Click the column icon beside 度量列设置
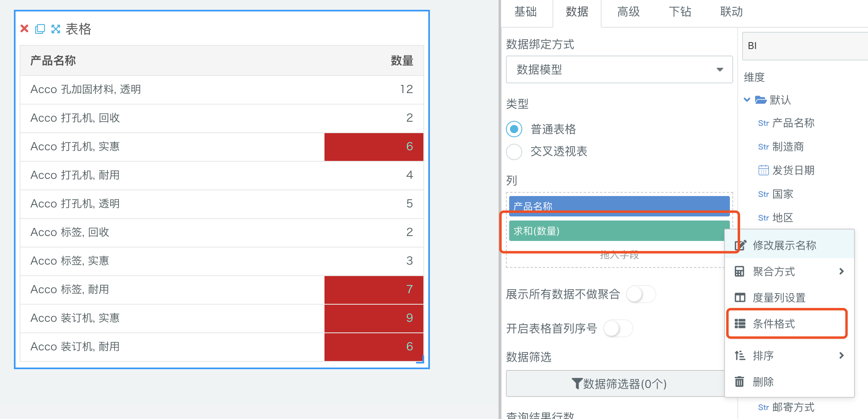Image resolution: width=868 pixels, height=419 pixels. (740, 298)
